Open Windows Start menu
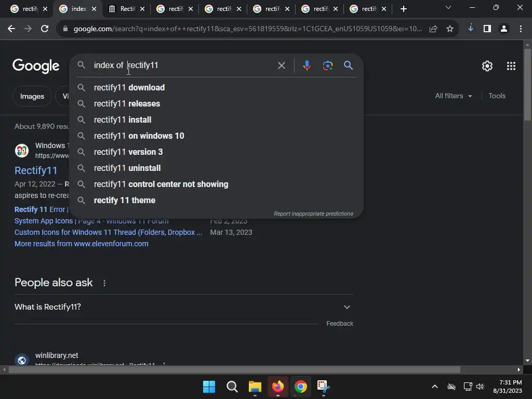This screenshot has height=399, width=532. pos(209,387)
